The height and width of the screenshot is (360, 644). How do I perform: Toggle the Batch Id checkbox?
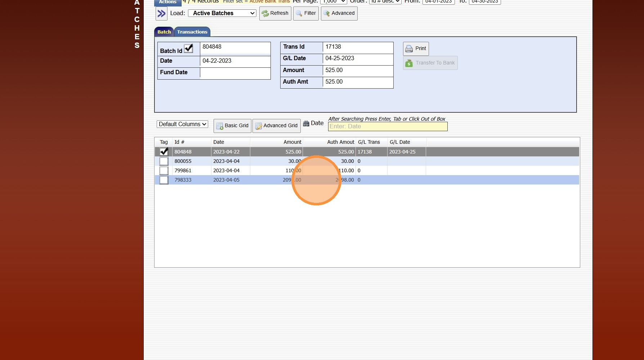(x=188, y=48)
